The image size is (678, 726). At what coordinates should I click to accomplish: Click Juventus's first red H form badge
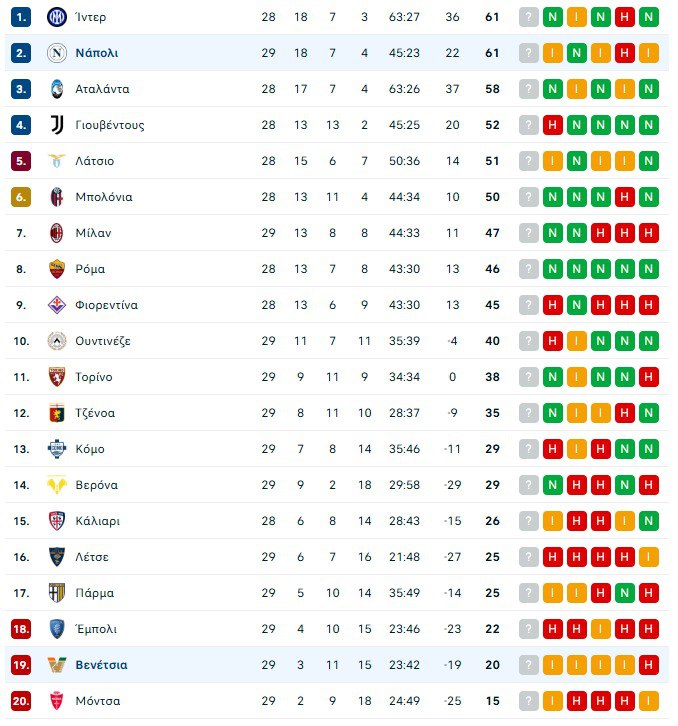[x=553, y=125]
